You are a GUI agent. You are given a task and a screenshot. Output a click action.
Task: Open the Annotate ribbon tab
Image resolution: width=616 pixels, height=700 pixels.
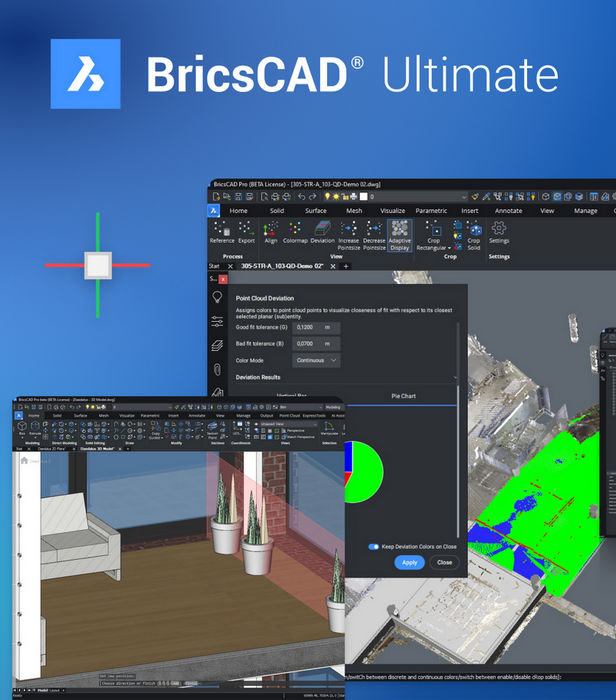pos(508,210)
